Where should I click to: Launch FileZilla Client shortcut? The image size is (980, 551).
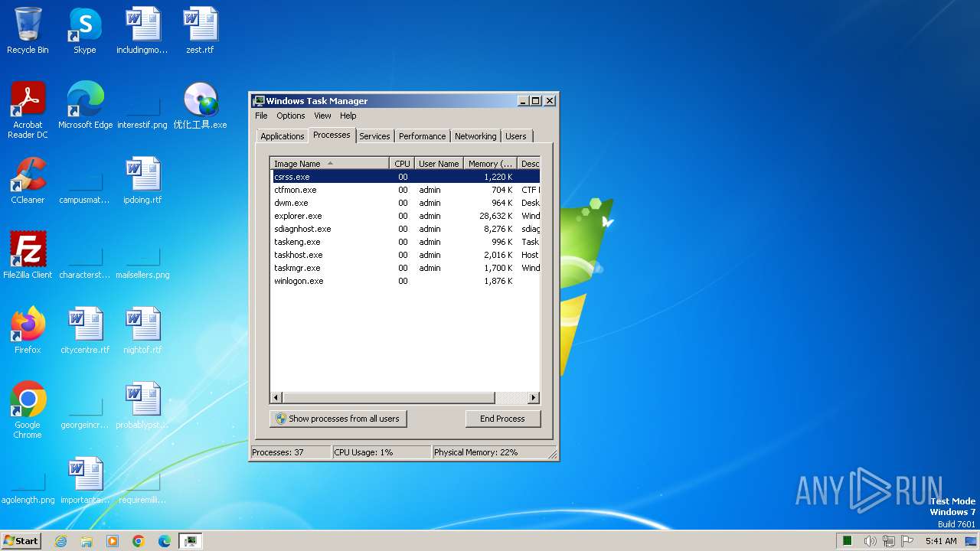[x=28, y=256]
